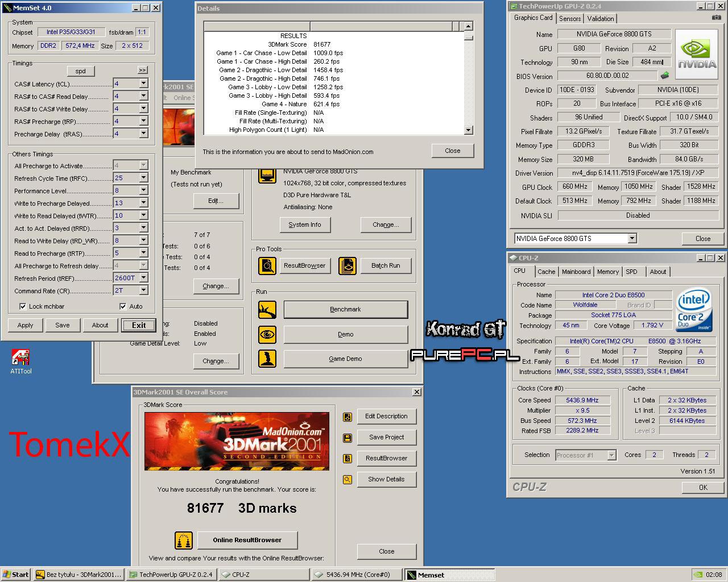Open the CAS# Latency (tCL) dropdown
728x582 pixels.
tap(143, 84)
